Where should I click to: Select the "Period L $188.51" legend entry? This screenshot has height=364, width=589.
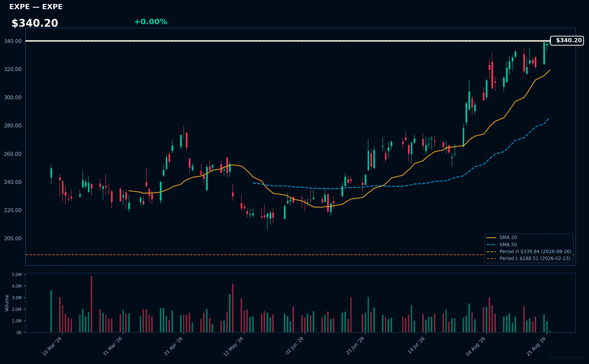[535, 259]
